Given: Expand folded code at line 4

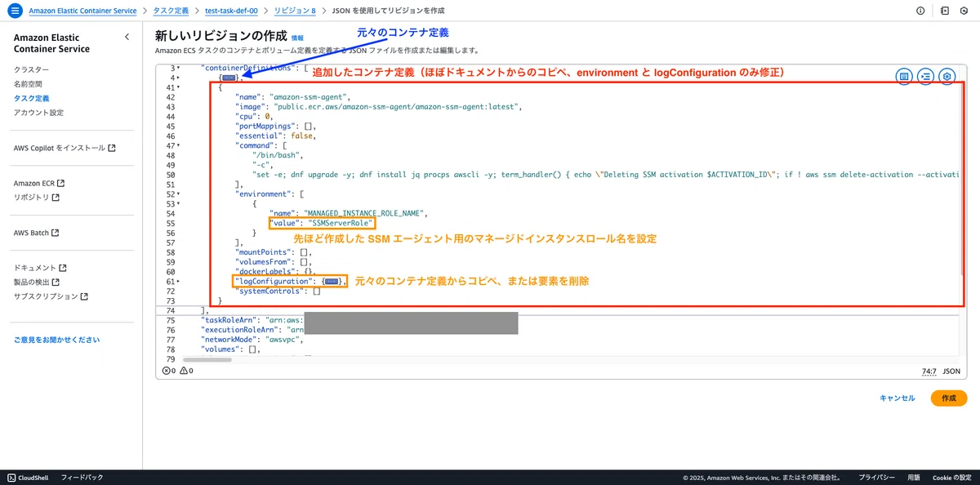Looking at the screenshot, I should point(178,78).
